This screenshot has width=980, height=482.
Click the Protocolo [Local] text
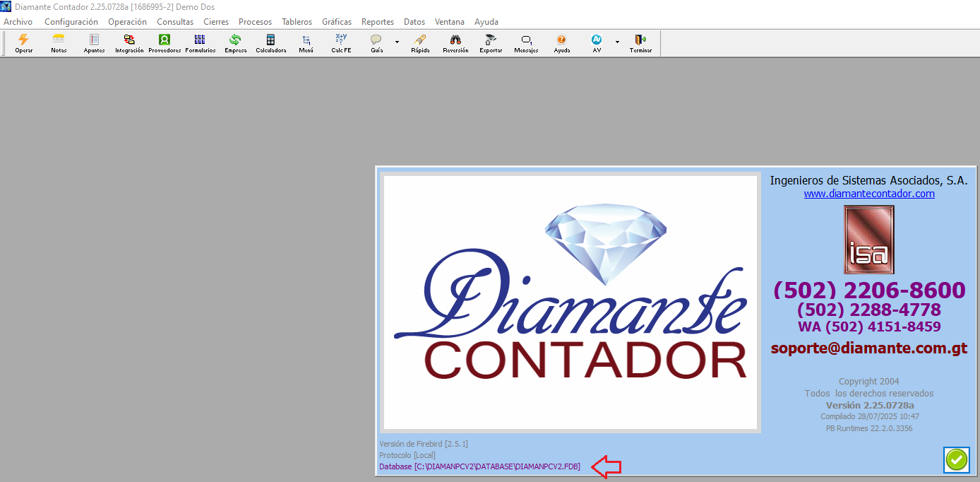pos(407,455)
